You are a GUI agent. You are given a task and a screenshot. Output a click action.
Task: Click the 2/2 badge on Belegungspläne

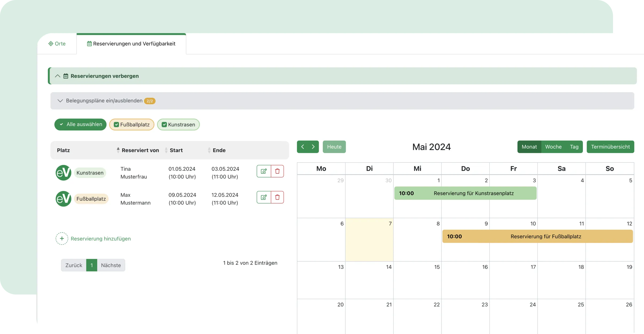tap(150, 101)
